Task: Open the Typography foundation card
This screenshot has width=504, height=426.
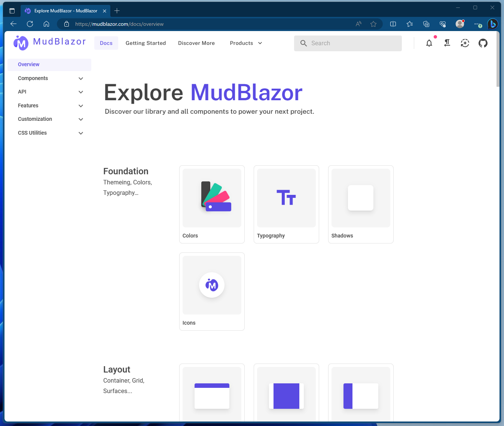Action: tap(286, 204)
